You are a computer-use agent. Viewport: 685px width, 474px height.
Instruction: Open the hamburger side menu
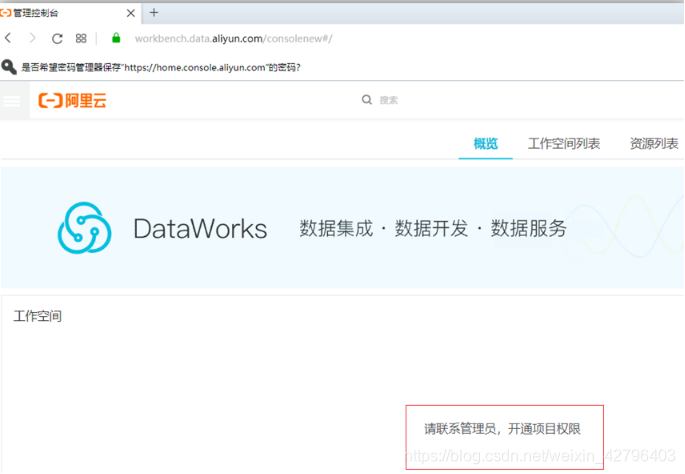pos(12,101)
